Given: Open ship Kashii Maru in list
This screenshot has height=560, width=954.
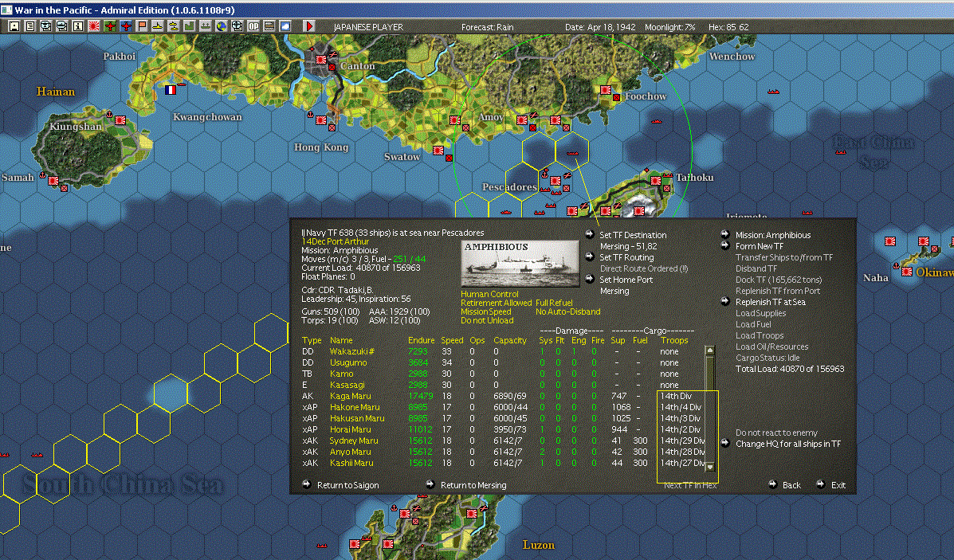Looking at the screenshot, I should click(x=351, y=463).
